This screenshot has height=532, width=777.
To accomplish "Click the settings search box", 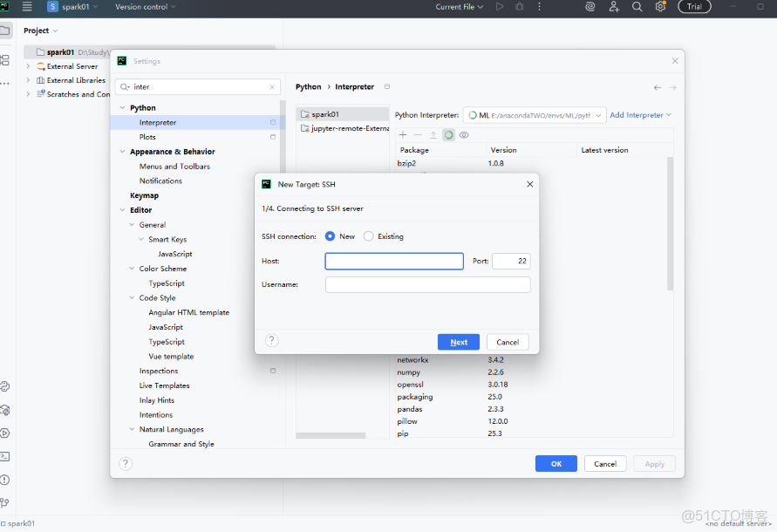I will click(x=198, y=86).
